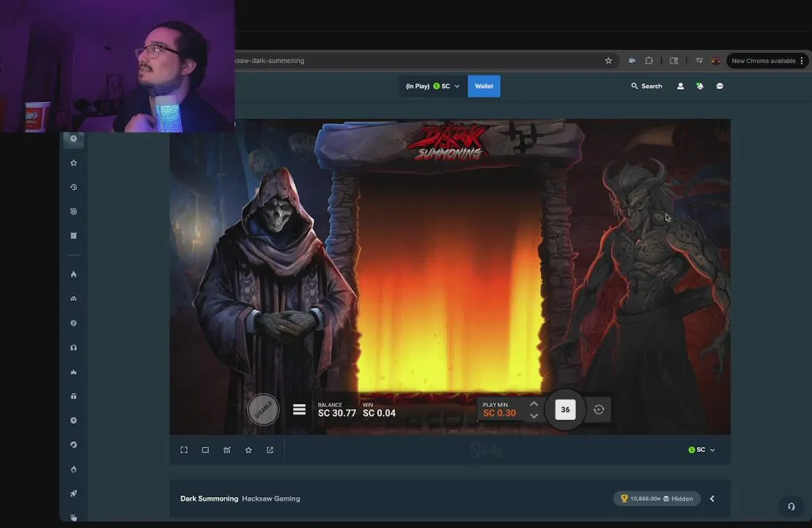Click the Dark Summoning title below the game

(209, 499)
